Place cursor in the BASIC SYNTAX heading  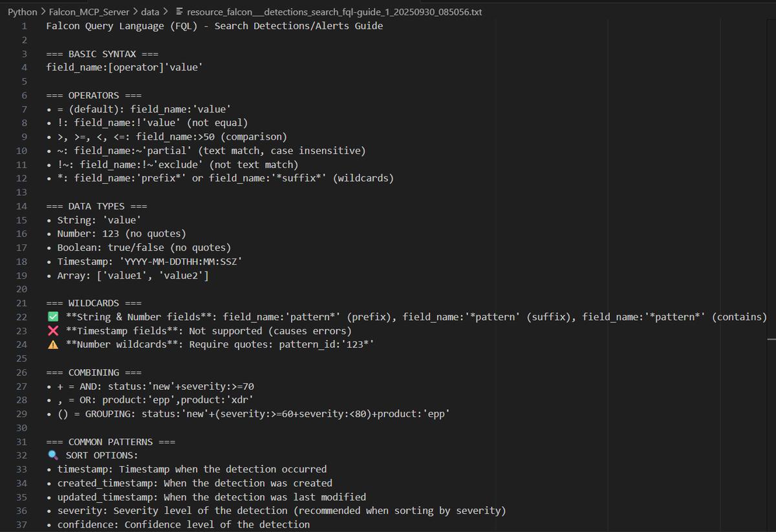pos(102,54)
